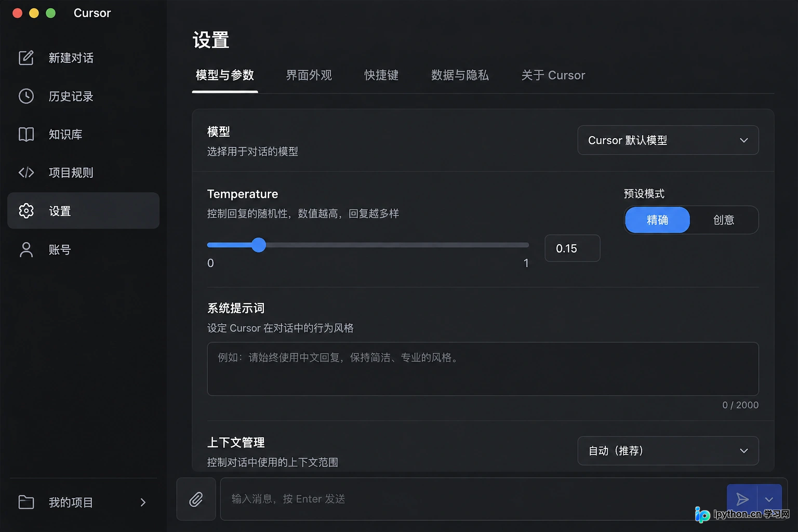Click the project rules code icon
Screen dimensions: 798x532
26,172
